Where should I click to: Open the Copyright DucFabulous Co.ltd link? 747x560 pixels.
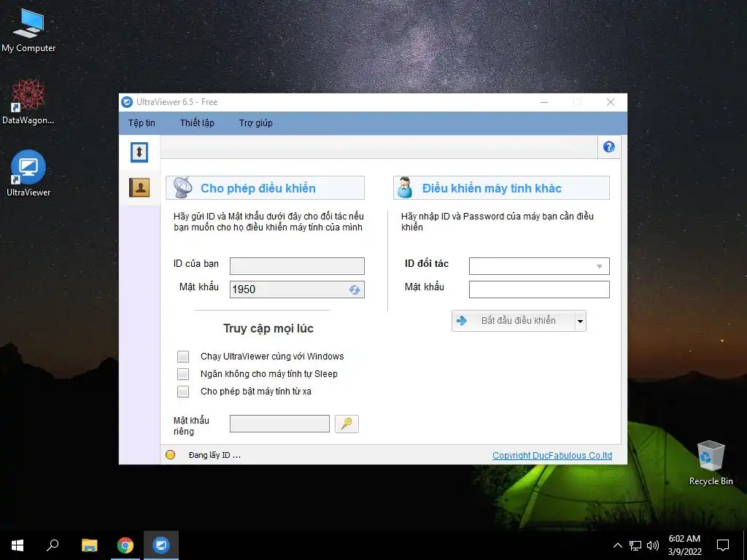[x=552, y=455]
